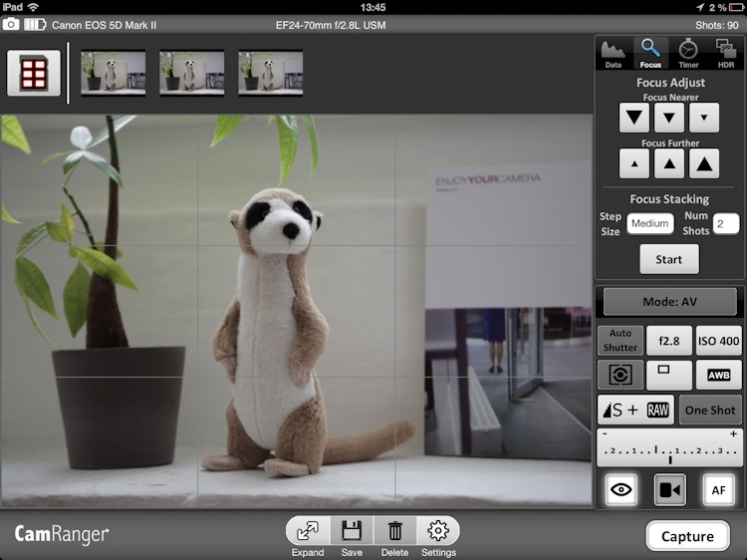This screenshot has height=560, width=747.
Task: Increase exposure with the plus sign
Action: click(734, 433)
